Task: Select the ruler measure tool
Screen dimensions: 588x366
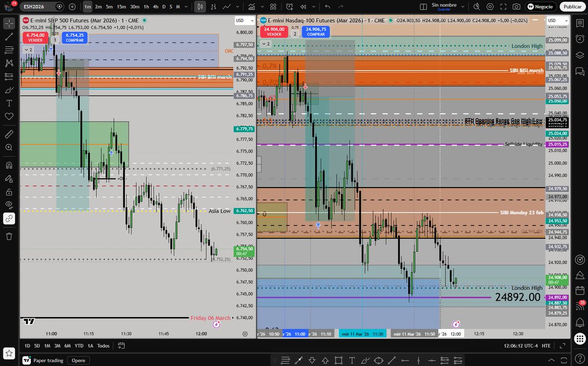Action: pos(9,133)
